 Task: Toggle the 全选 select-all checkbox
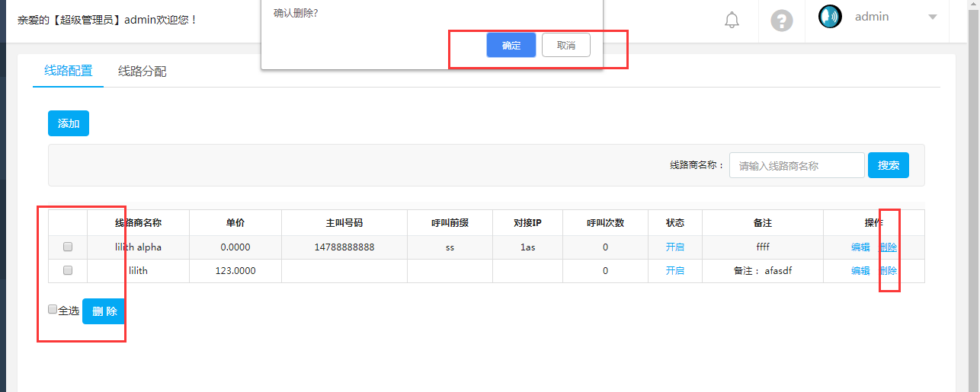coord(53,310)
